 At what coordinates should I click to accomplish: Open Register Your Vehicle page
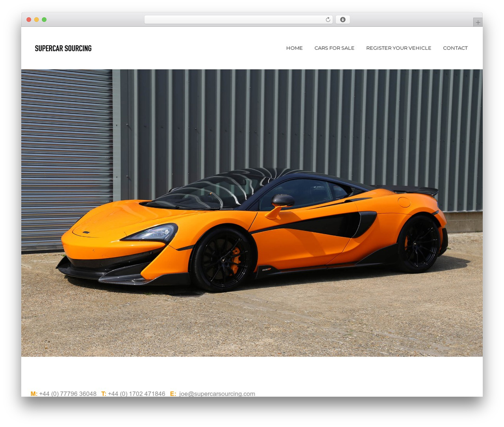coord(398,48)
